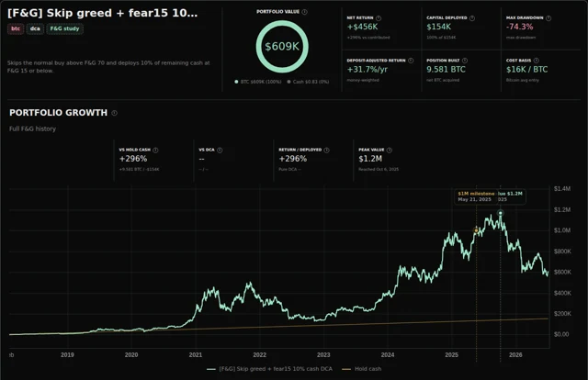The image size is (588, 380).
Task: Click the $1.0M label on the y-axis
Action: coord(562,230)
